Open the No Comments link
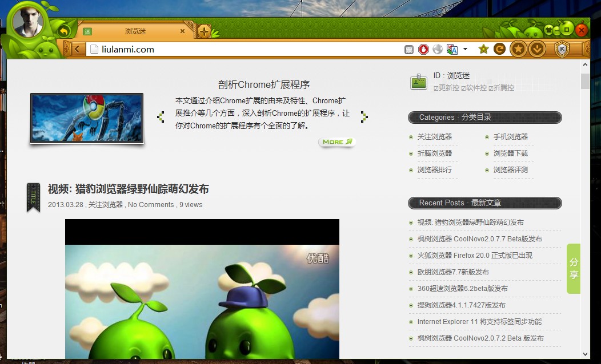 (151, 205)
